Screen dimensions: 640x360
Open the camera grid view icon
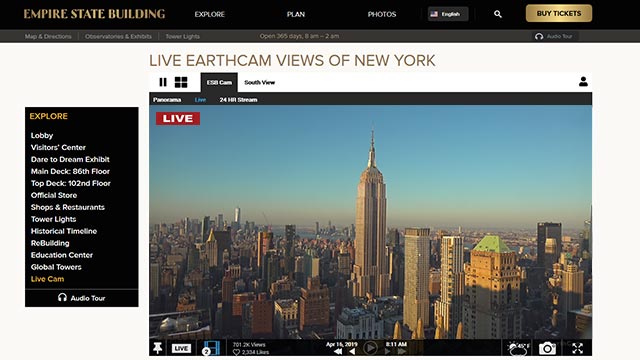(181, 82)
